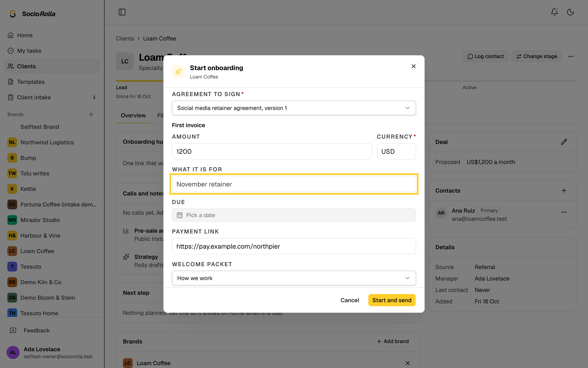The height and width of the screenshot is (368, 588).
Task: Pick a due date
Action: tap(294, 215)
